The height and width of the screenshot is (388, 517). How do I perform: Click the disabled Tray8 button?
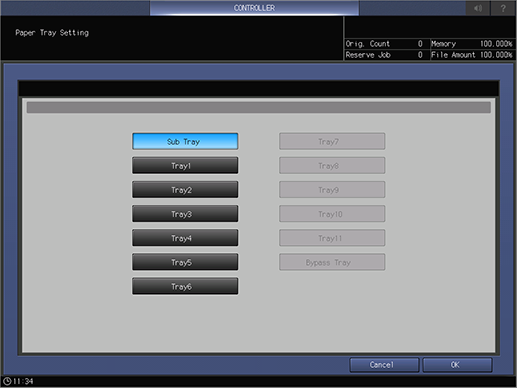click(332, 166)
